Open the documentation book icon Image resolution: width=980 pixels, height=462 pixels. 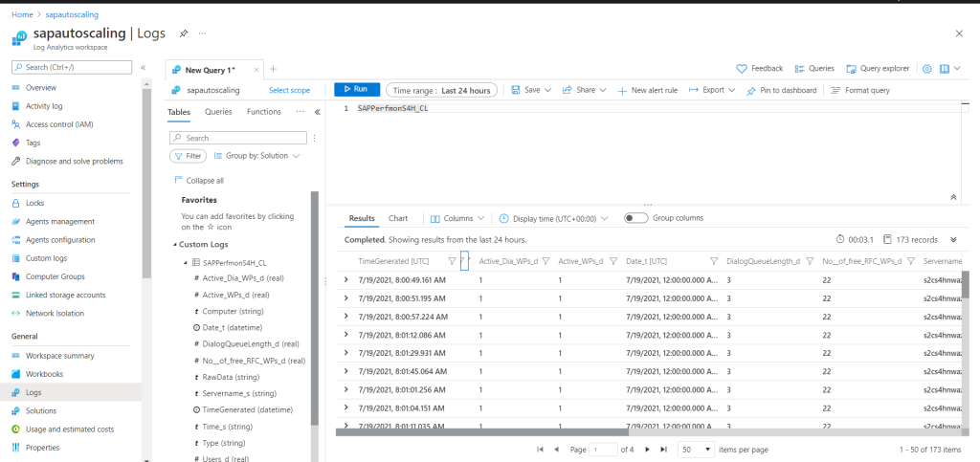pyautogui.click(x=945, y=69)
